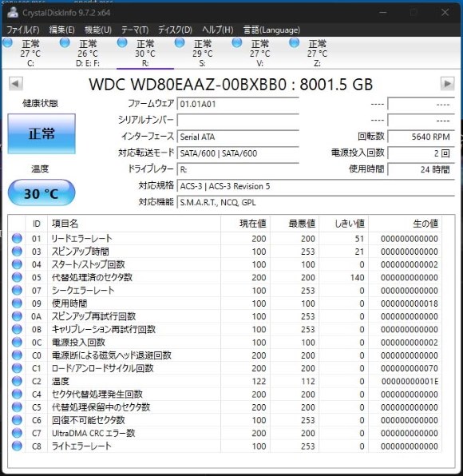This screenshot has width=463, height=476.
Task: Click the 30 °C temperature button
Action: (42, 193)
